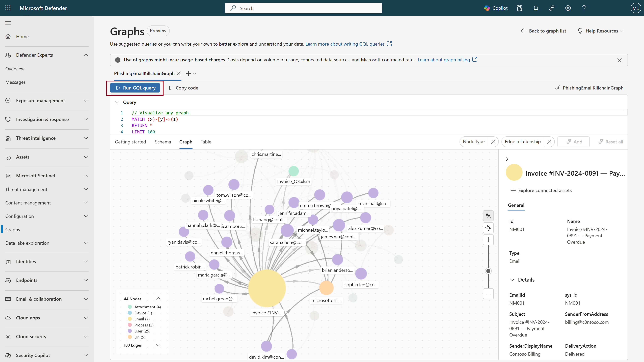Screen dimensions: 644x362
Task: Click the Email legend color swatch
Action: 130,319
